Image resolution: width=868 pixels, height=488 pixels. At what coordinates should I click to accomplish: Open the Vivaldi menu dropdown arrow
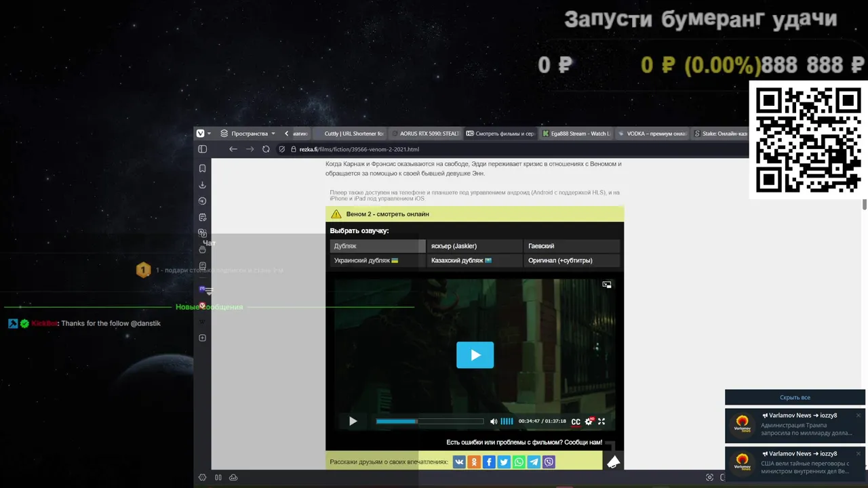[x=209, y=134]
